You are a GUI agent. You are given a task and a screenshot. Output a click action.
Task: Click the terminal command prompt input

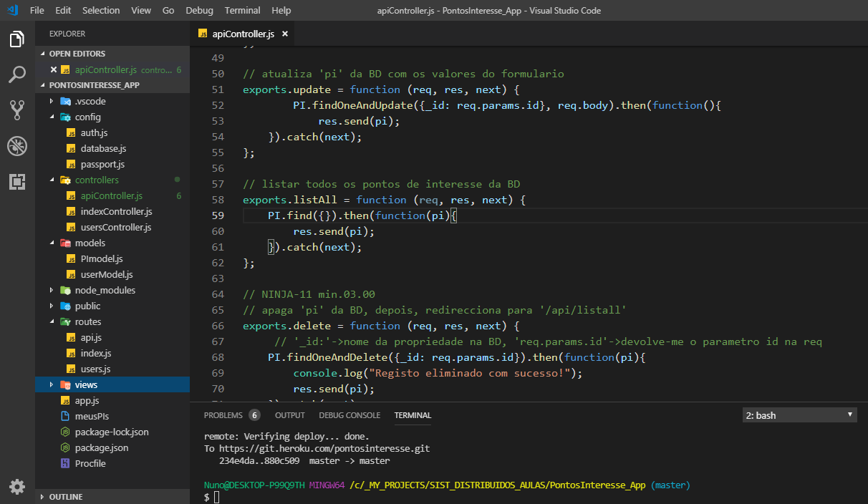[216, 497]
